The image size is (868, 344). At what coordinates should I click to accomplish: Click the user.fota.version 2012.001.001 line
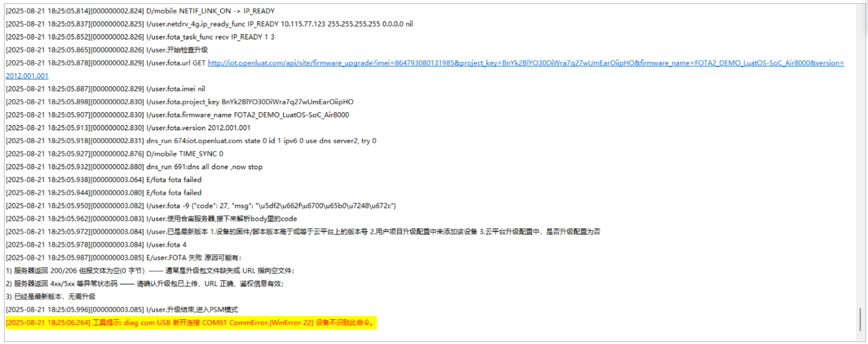click(128, 128)
